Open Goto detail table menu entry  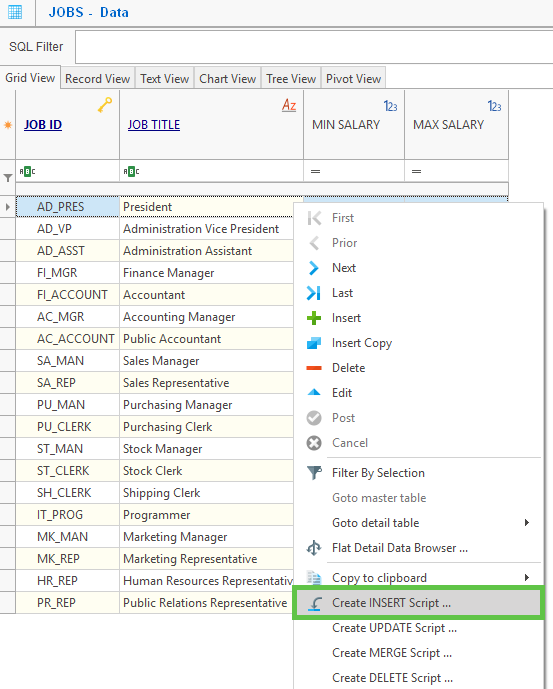(417, 523)
